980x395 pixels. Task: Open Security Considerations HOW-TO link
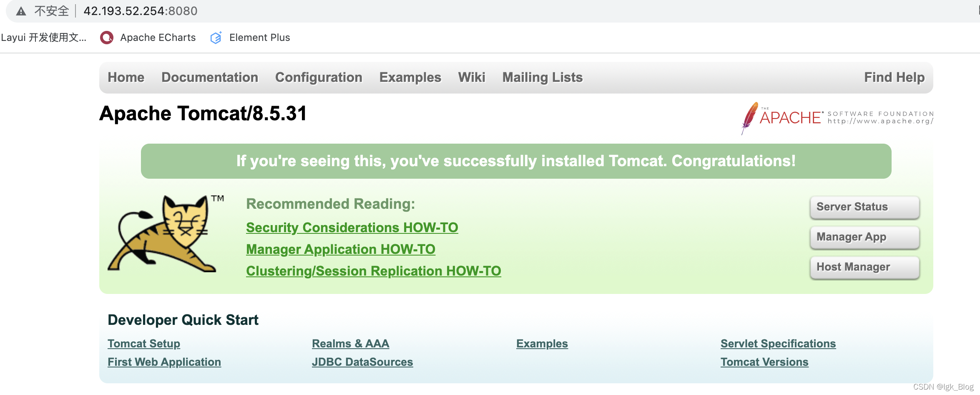(x=352, y=228)
